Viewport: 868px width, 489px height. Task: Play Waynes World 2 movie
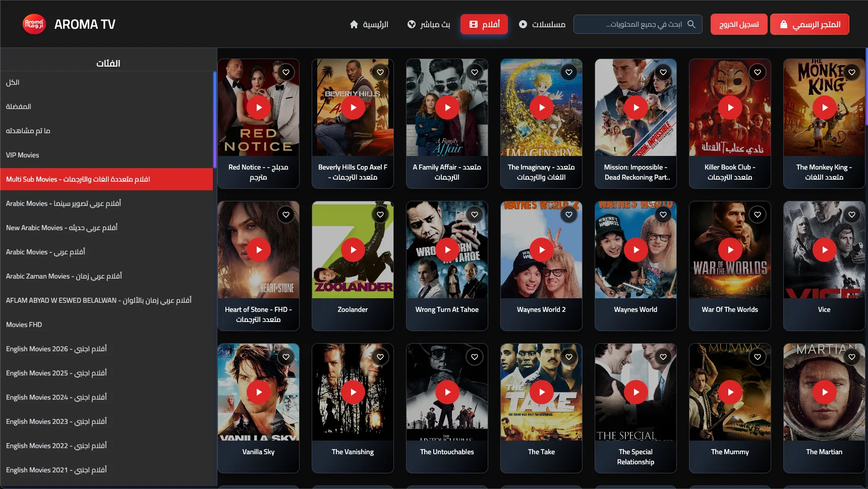click(x=542, y=250)
